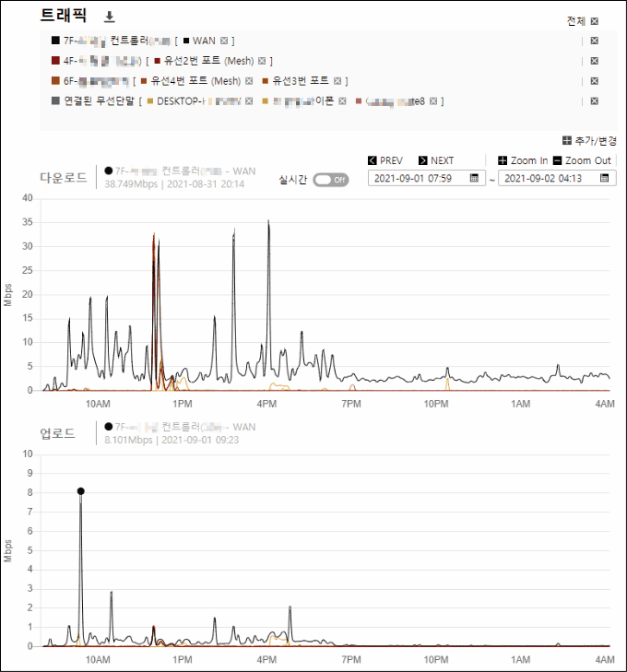Remove WAN port from 7F controller
The width and height of the screenshot is (627, 672).
coord(224,41)
